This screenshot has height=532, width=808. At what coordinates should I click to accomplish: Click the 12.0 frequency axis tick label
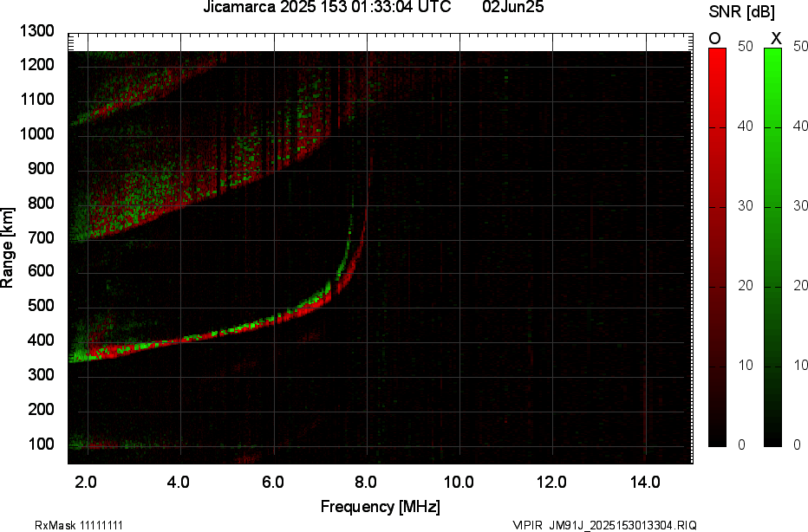coord(552,482)
